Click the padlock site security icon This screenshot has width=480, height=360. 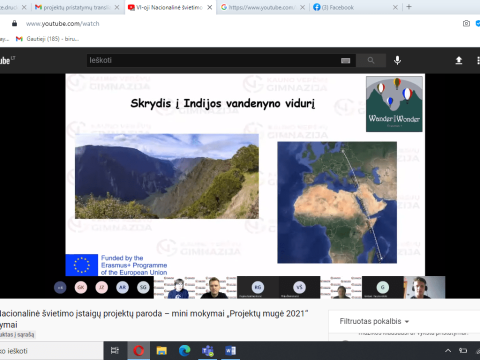coord(14,23)
